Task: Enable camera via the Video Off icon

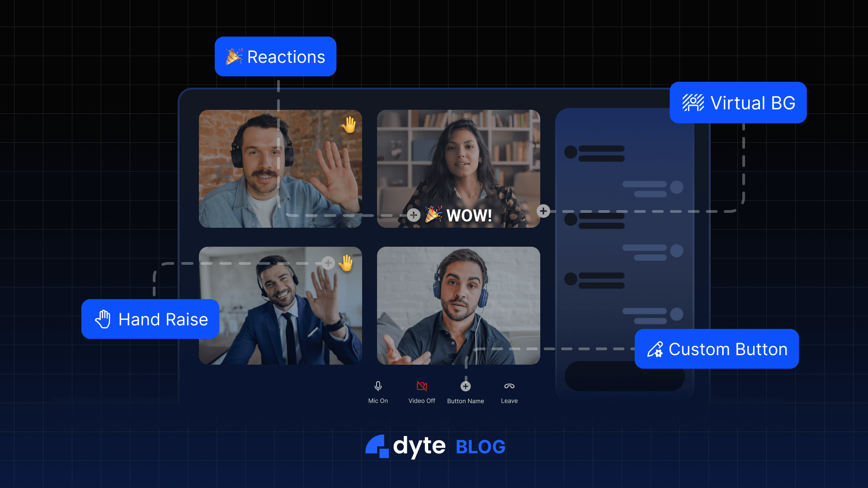Action: pos(421,386)
